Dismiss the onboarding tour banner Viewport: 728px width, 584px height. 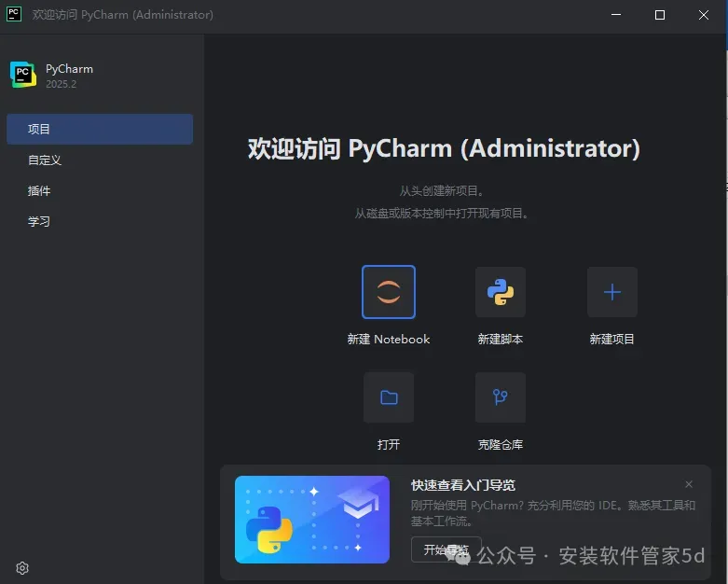689,484
